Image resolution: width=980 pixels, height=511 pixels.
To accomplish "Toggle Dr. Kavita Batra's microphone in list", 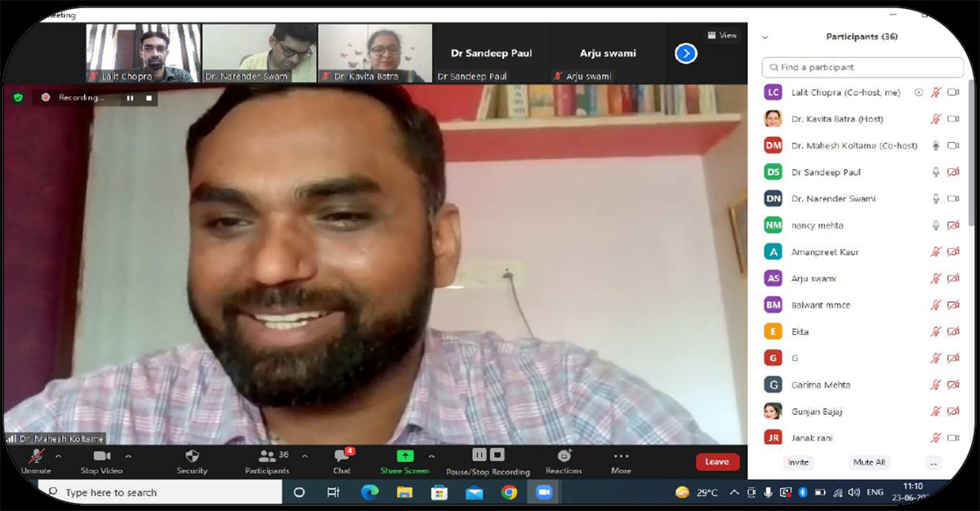I will pos(936,119).
